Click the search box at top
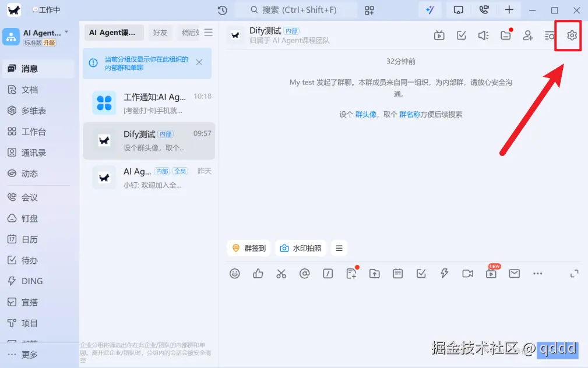The height and width of the screenshot is (368, 588). (x=295, y=10)
